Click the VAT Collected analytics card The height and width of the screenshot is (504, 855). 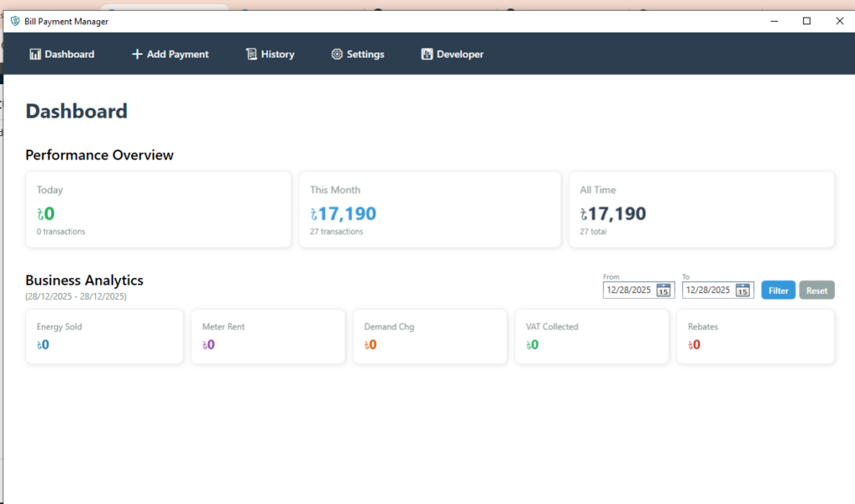coord(591,336)
